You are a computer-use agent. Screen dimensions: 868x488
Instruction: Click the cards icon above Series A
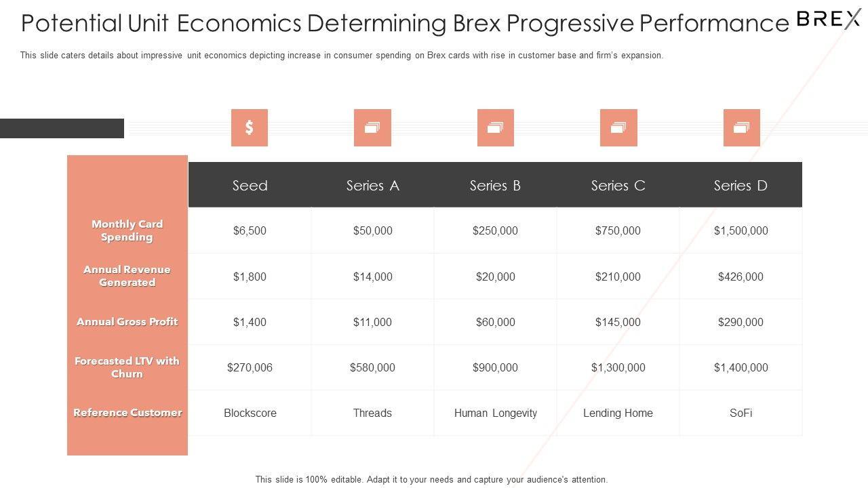[372, 127]
